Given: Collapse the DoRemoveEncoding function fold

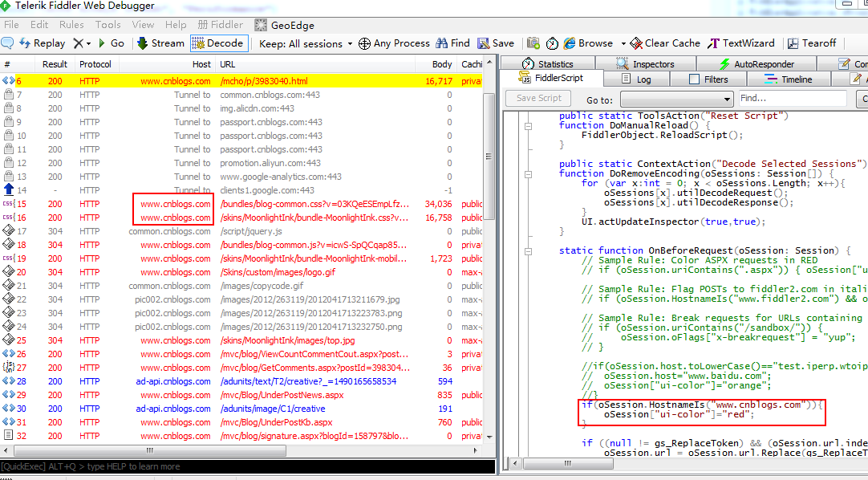Looking at the screenshot, I should tap(528, 174).
